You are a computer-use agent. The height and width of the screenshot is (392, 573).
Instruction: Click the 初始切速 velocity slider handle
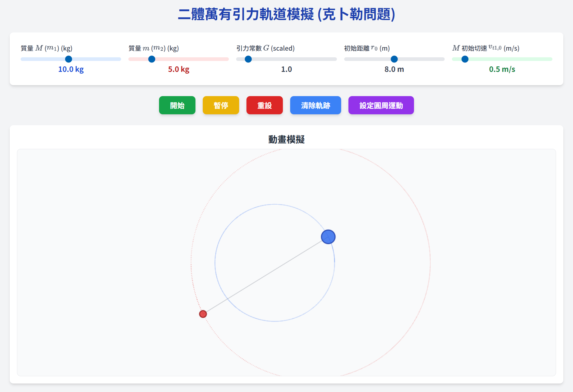(465, 59)
